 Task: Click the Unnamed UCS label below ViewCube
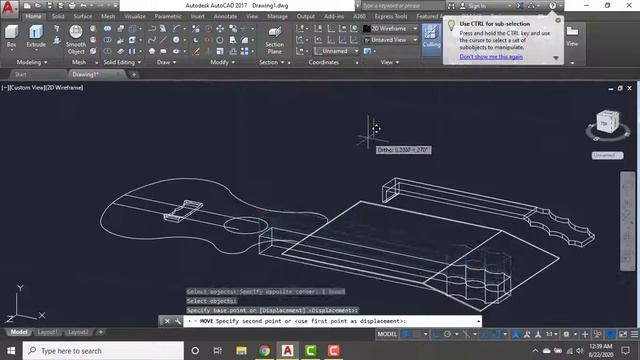point(607,156)
